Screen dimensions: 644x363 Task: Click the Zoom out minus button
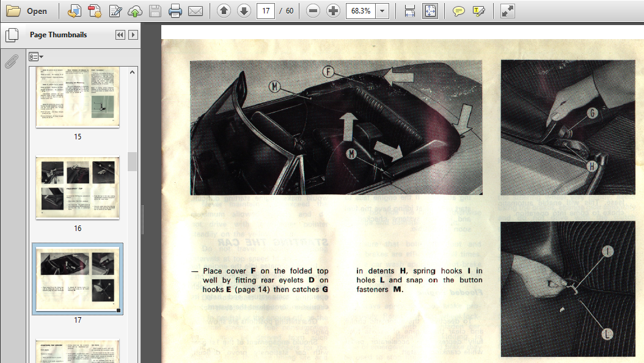coord(313,10)
